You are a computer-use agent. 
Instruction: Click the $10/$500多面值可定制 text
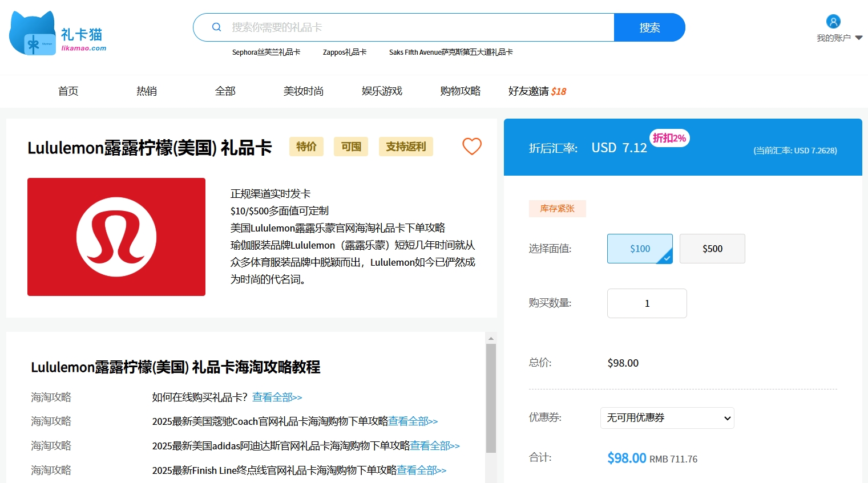[x=280, y=211]
